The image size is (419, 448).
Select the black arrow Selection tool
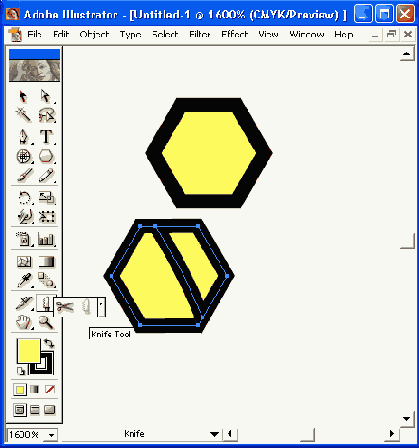point(23,96)
